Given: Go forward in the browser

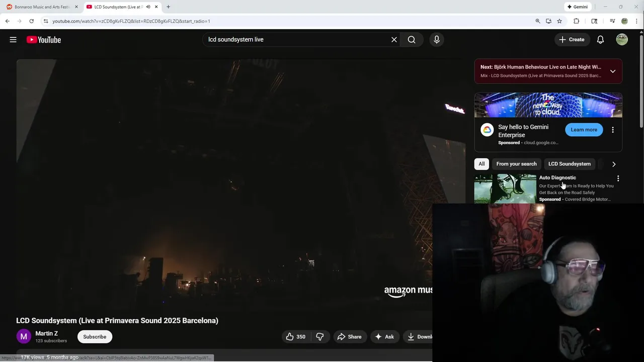Looking at the screenshot, I should coord(19,21).
